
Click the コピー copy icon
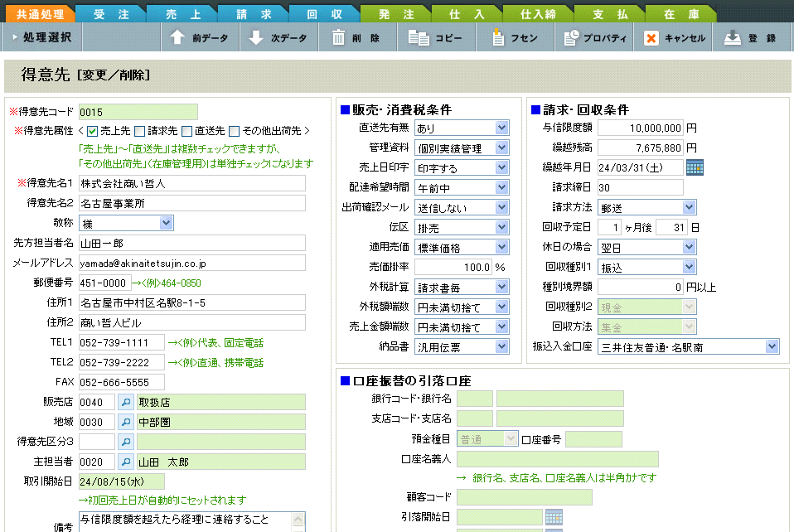coord(419,37)
